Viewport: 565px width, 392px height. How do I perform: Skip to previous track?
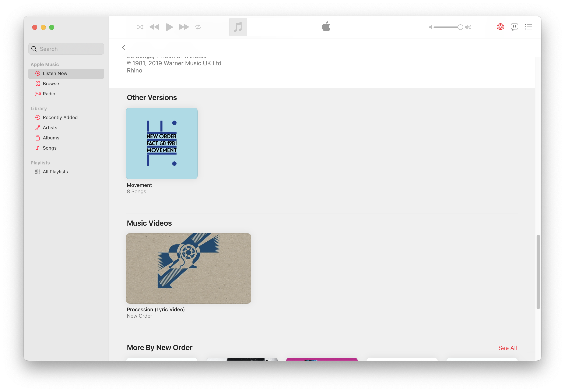pos(154,27)
